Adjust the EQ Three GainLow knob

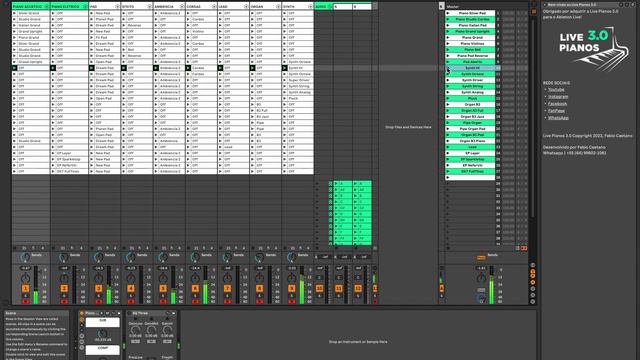tap(136, 330)
